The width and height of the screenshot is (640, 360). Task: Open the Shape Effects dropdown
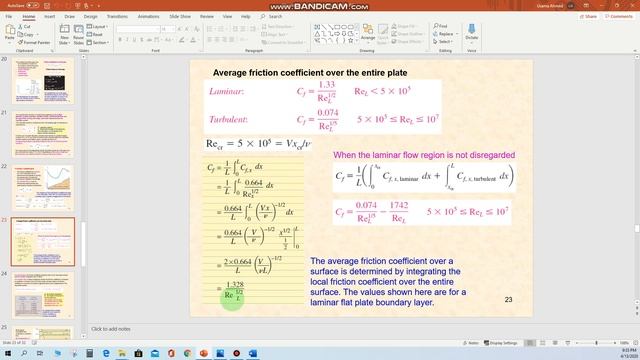click(407, 41)
